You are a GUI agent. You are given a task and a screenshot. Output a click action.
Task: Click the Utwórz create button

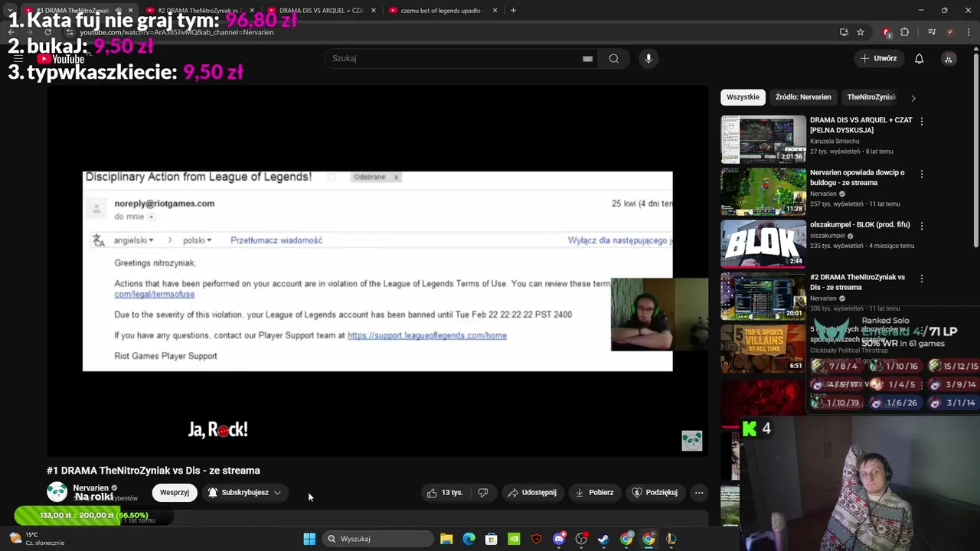[878, 58]
